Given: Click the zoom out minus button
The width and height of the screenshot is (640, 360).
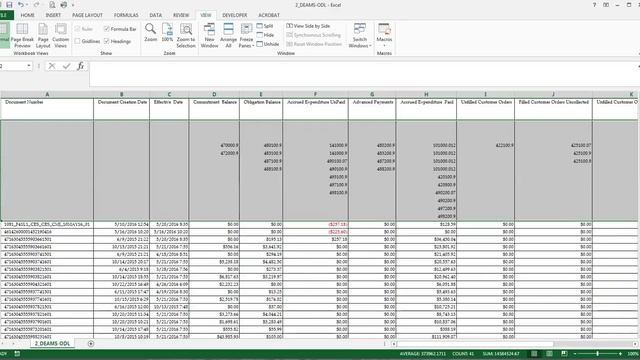Looking at the screenshot, I should 576,353.
